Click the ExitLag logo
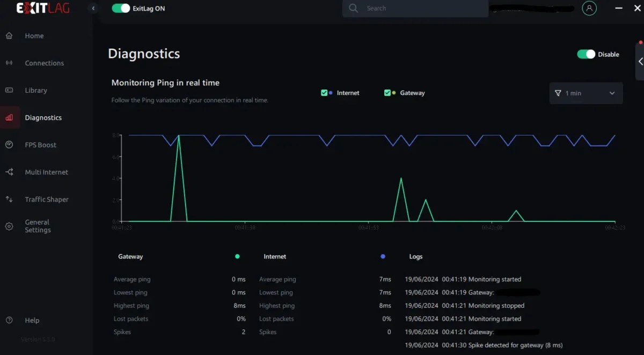Screen dimensions: 644x355 tap(43, 8)
